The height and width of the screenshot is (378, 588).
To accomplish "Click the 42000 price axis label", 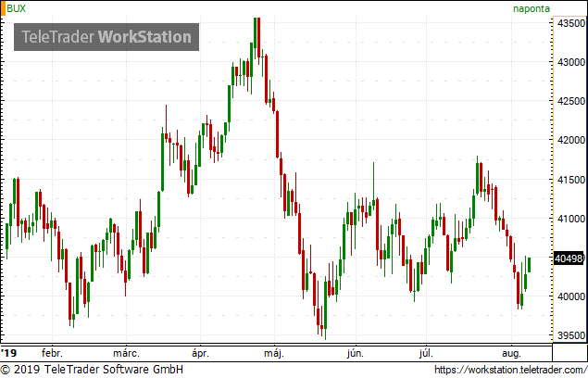I will [x=571, y=140].
